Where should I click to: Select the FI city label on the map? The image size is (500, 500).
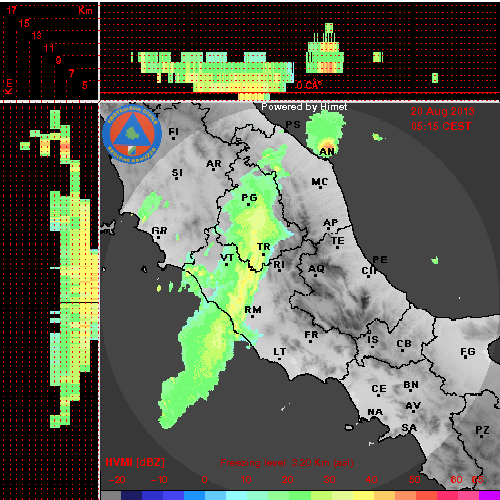(x=173, y=132)
